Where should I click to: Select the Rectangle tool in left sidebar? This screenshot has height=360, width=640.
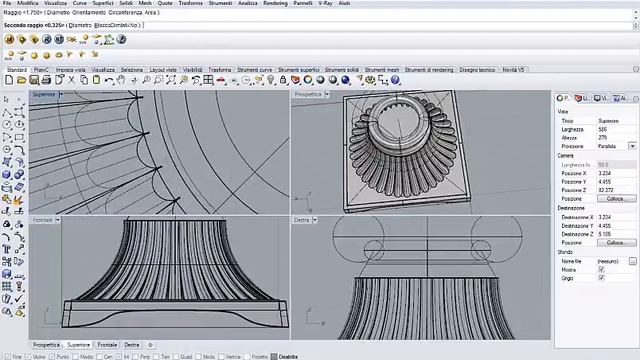[x=19, y=137]
